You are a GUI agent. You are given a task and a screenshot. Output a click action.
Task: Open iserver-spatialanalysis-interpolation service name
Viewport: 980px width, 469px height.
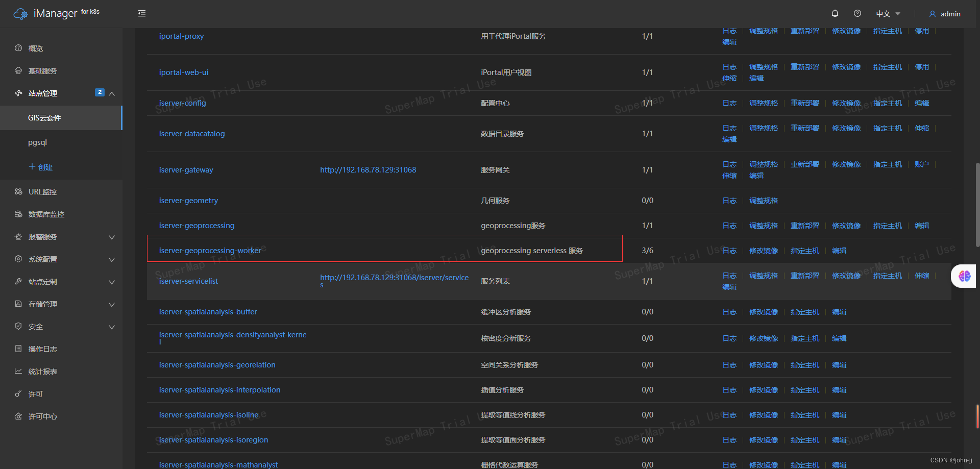(219, 390)
